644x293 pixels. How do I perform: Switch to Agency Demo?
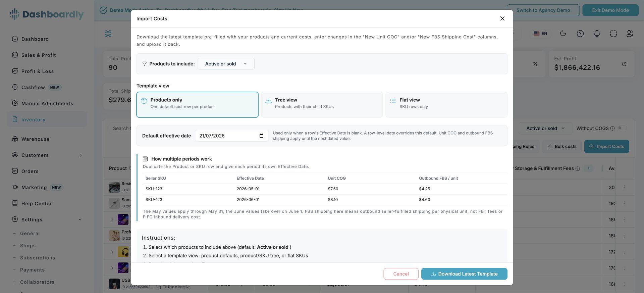point(543,10)
